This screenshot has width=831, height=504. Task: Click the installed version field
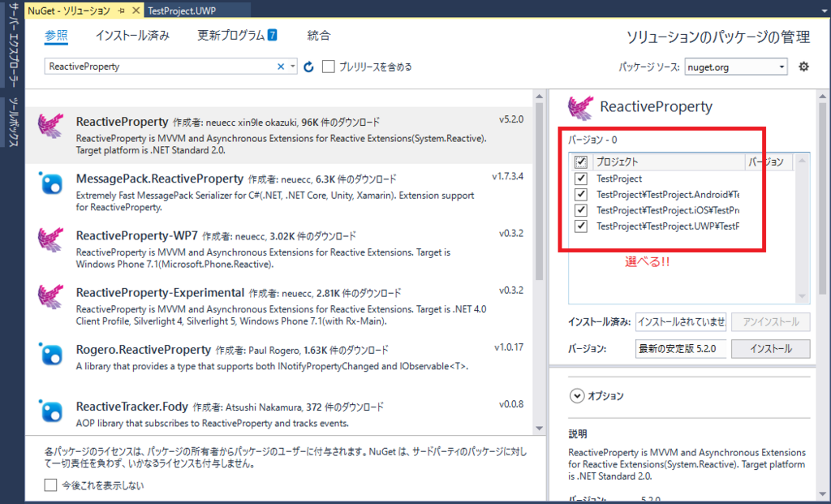[681, 321]
